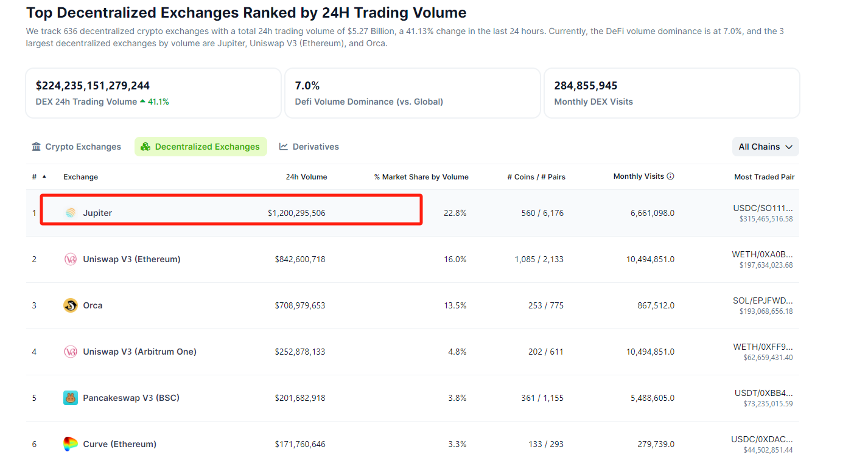The height and width of the screenshot is (455, 868).
Task: Click the Most Traded Pair column header
Action: point(764,177)
